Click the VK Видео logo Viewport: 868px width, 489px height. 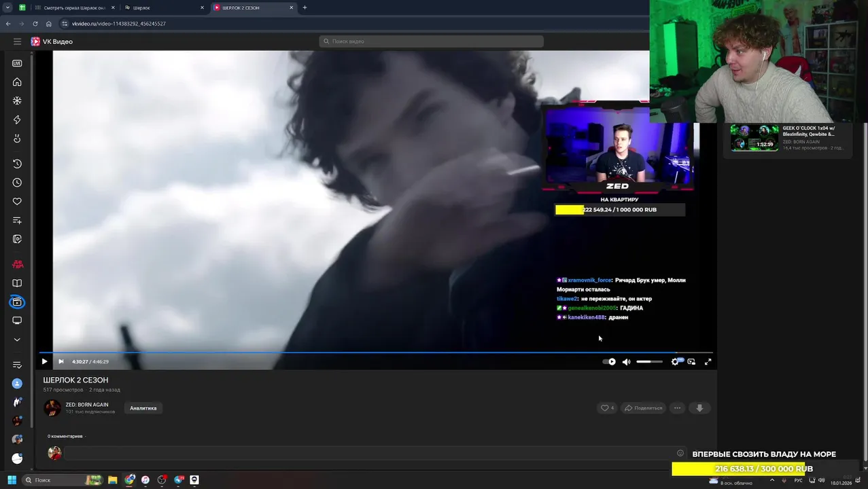[52, 41]
